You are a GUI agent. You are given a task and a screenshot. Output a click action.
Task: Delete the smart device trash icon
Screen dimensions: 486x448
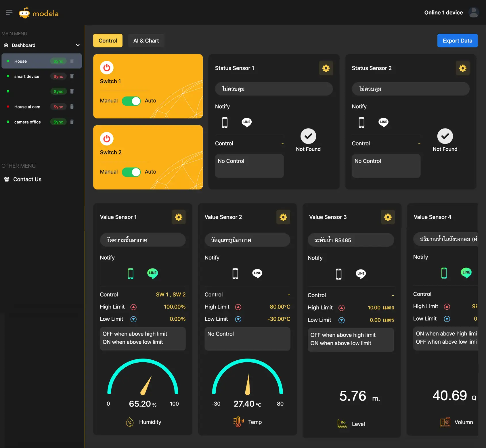coord(72,76)
